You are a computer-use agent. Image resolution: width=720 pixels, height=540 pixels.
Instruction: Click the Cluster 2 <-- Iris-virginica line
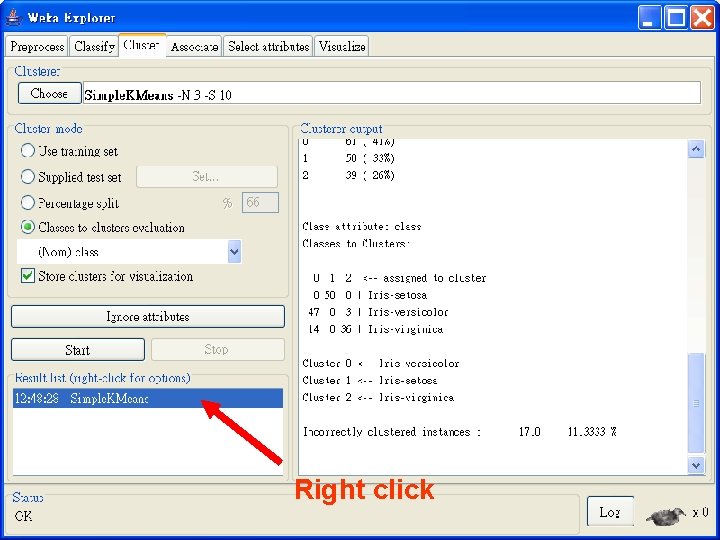378,397
